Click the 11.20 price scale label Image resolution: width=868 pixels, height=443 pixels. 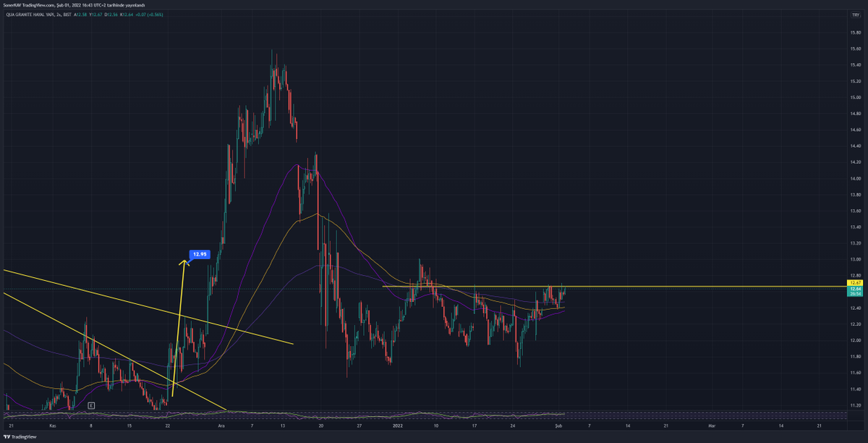(x=855, y=405)
